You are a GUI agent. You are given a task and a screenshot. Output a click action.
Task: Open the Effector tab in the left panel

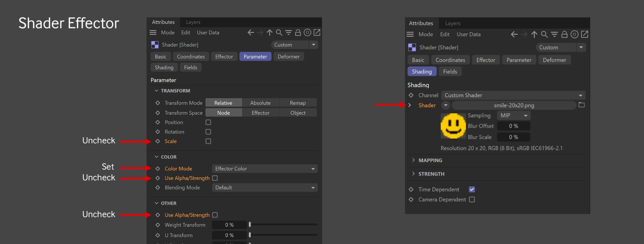224,57
